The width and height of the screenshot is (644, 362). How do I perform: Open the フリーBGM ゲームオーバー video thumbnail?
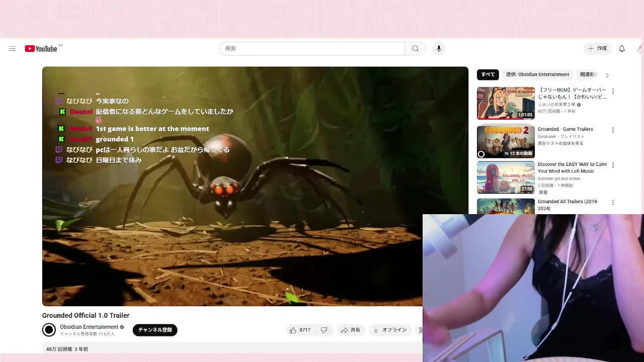506,103
